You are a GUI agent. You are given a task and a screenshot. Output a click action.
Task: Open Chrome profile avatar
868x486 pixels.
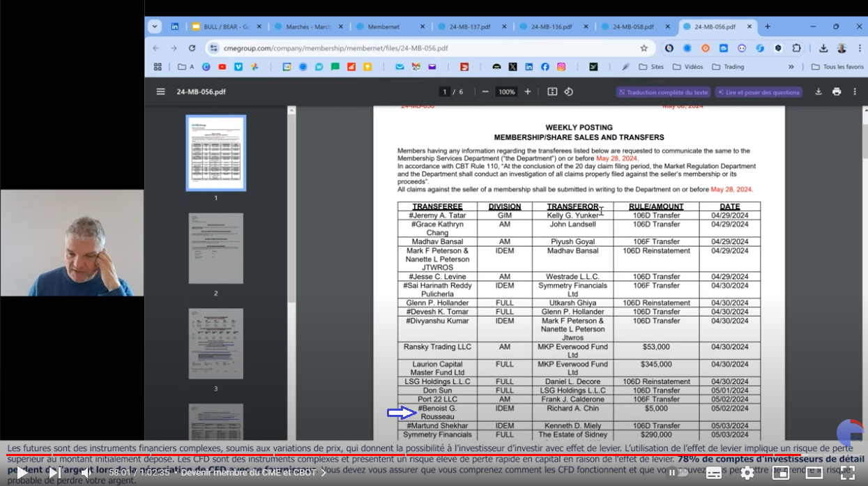[x=842, y=48]
